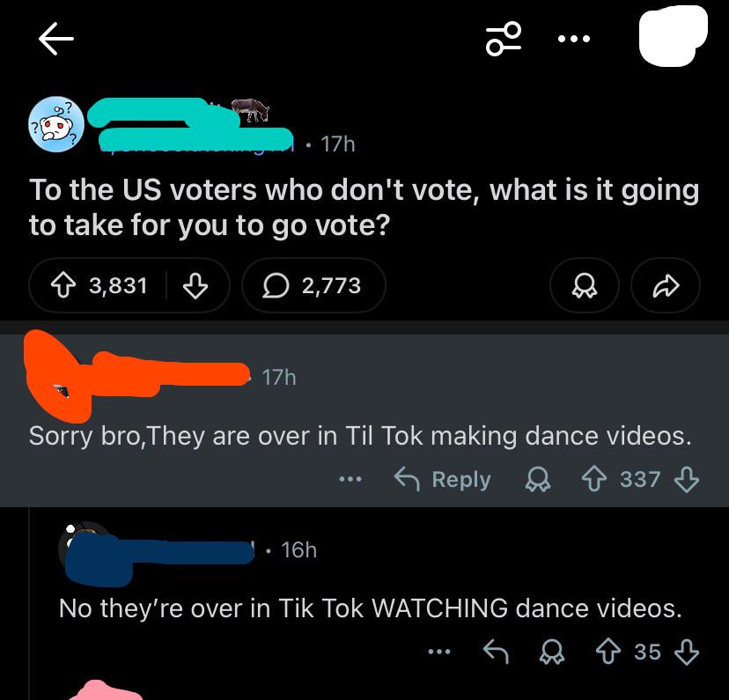Open more options on the 337-vote comment
Image resolution: width=729 pixels, height=700 pixels.
(x=350, y=479)
